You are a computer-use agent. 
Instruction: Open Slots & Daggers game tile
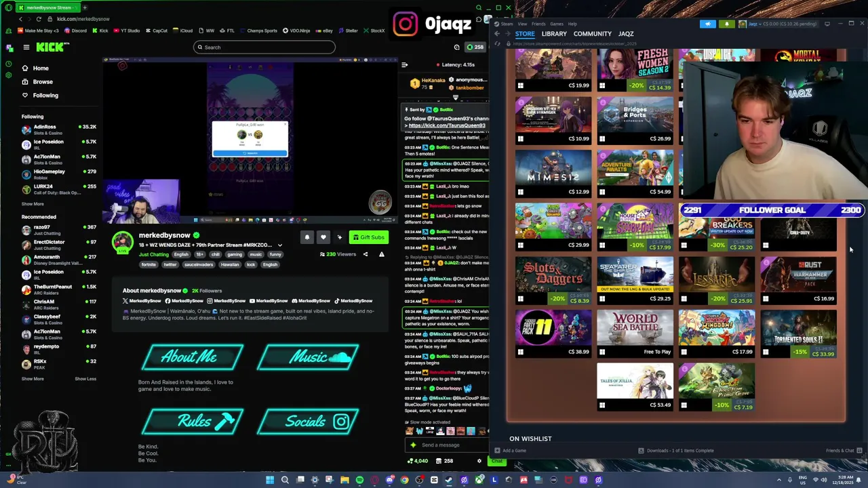pyautogui.click(x=553, y=279)
